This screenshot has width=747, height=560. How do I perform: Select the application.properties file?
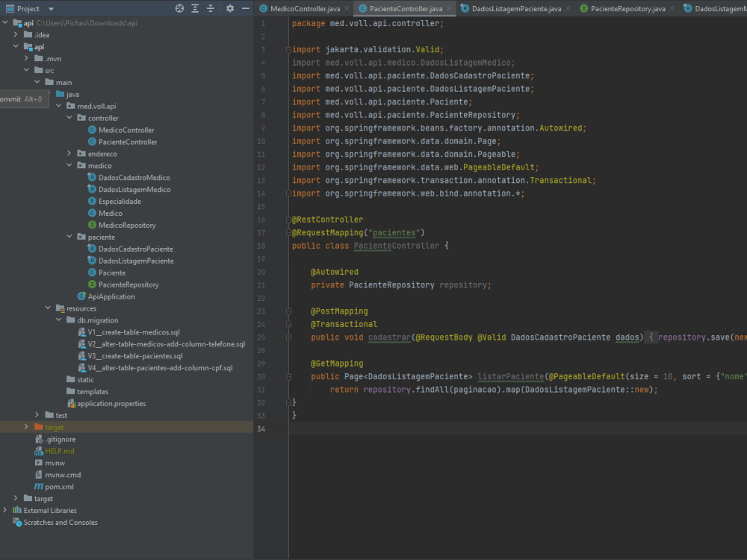(111, 404)
